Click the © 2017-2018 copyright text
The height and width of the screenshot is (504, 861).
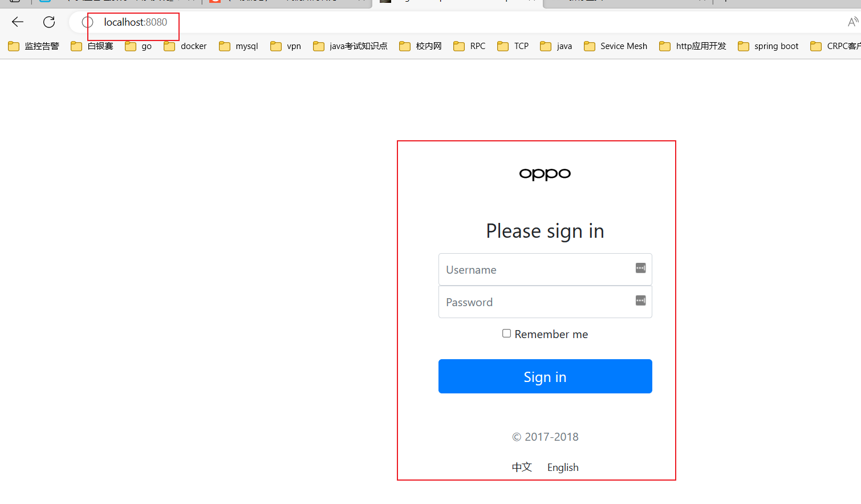tap(545, 437)
